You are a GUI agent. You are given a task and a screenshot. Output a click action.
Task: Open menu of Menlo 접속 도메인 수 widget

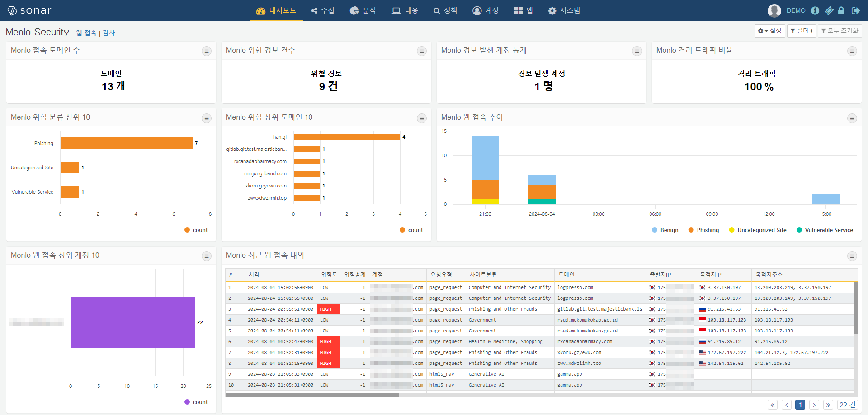pos(207,51)
